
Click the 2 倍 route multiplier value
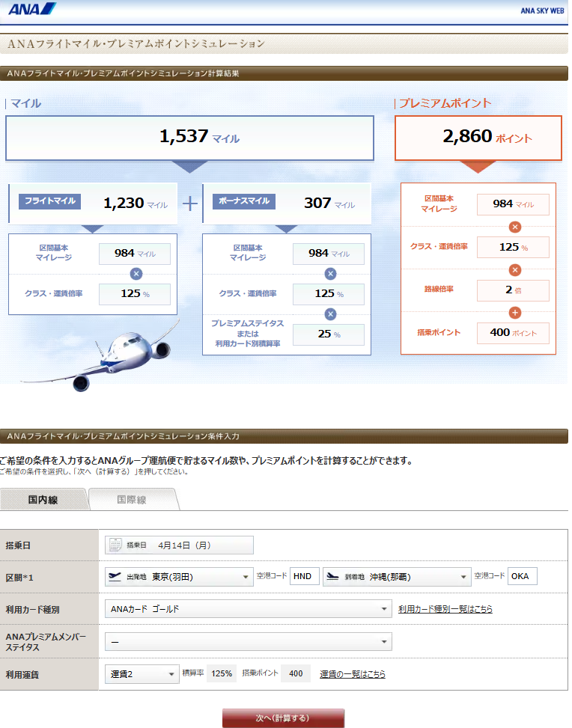pyautogui.click(x=513, y=290)
